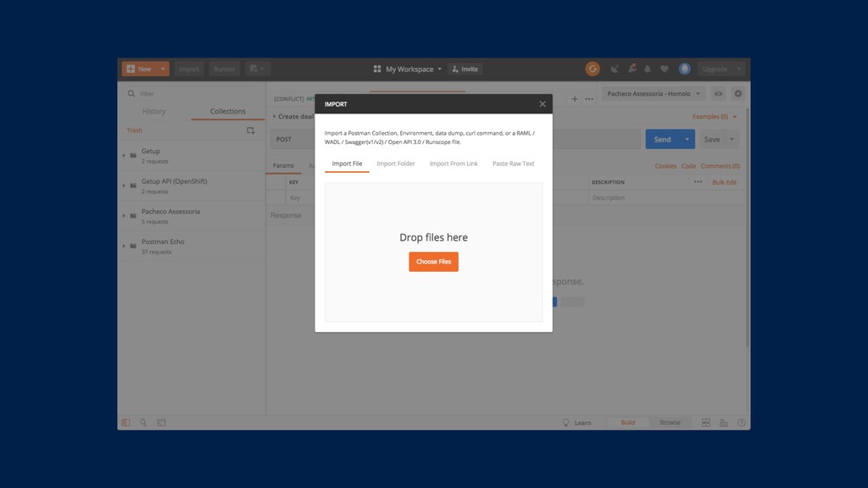Switch to Build mode
This screenshot has width=868, height=488.
(x=628, y=423)
